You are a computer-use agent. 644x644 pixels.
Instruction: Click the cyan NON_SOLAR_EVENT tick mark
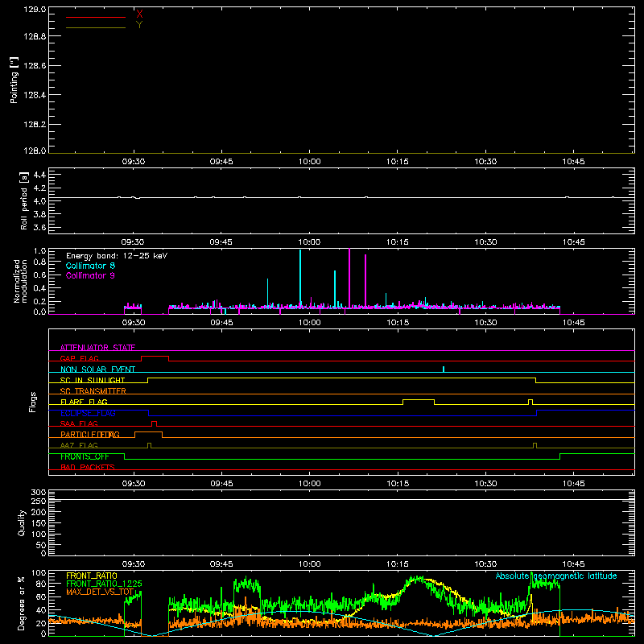[444, 369]
